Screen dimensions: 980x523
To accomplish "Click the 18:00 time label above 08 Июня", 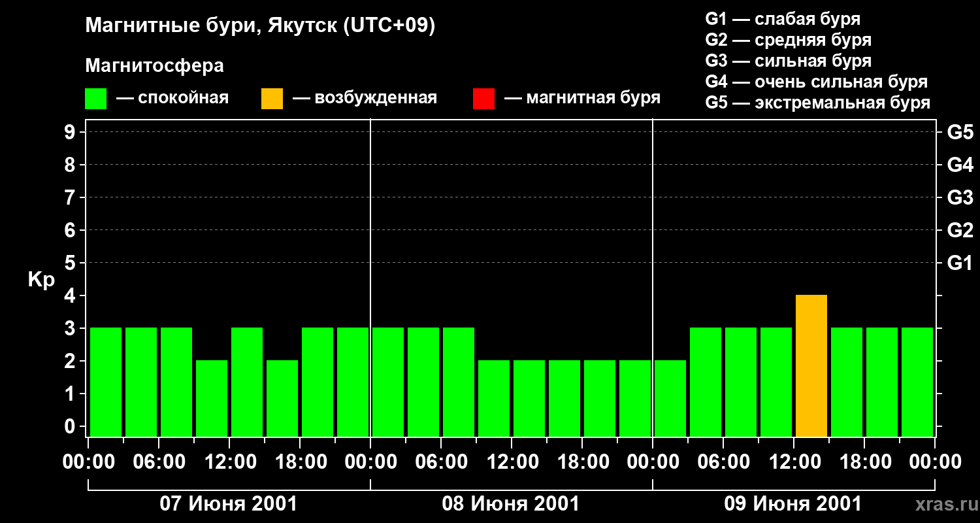I will tap(582, 462).
